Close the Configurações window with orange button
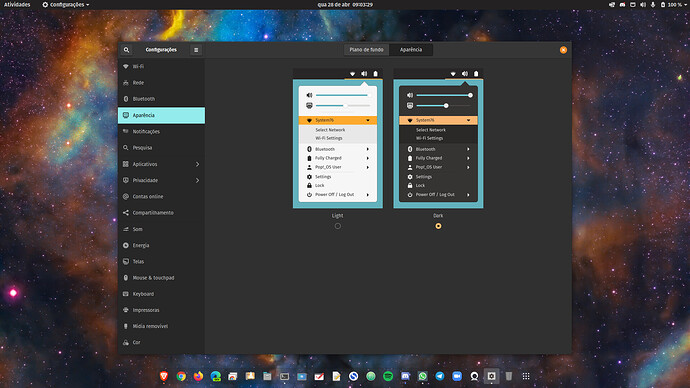 point(563,50)
